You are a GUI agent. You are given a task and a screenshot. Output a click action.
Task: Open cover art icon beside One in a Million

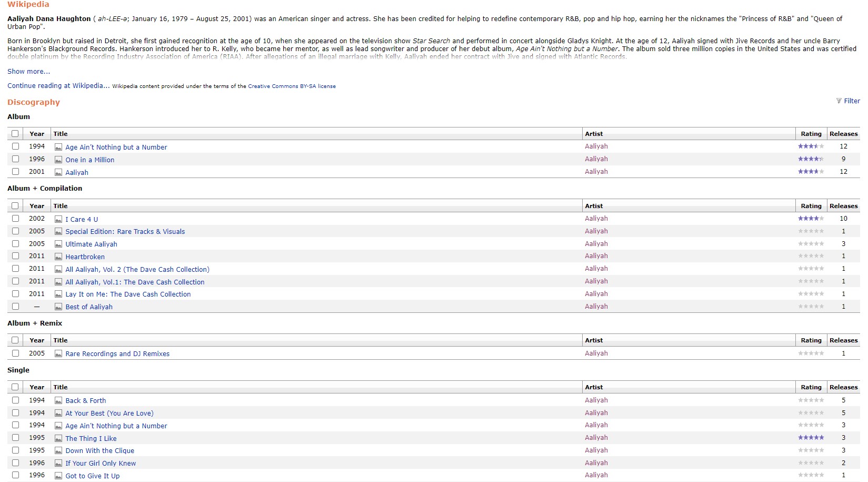pyautogui.click(x=58, y=160)
